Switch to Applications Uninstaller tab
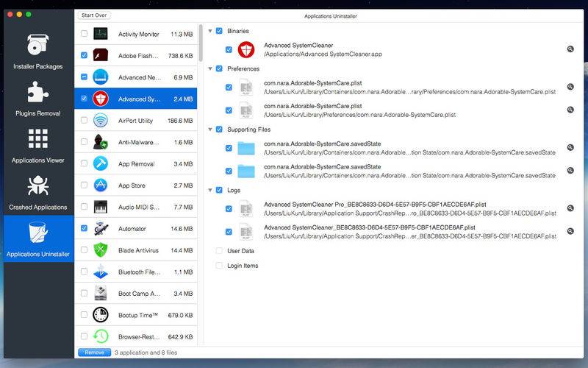 coord(38,238)
